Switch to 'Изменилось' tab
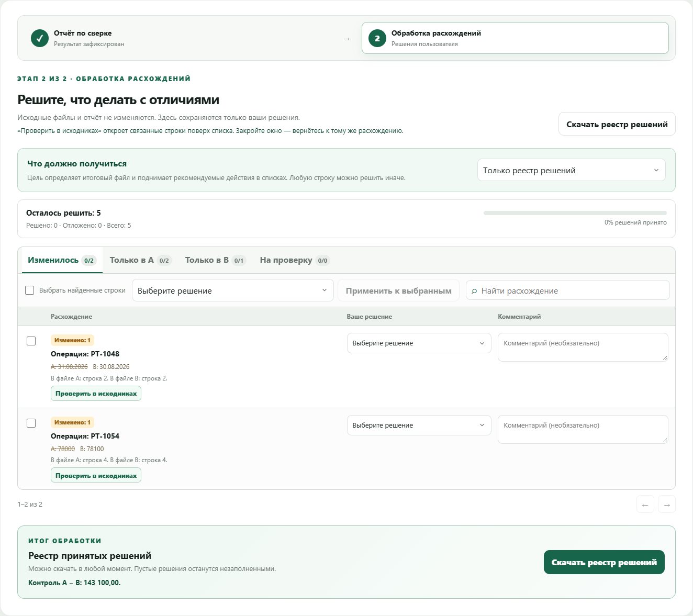Screen dimensions: 693x616 62,260
